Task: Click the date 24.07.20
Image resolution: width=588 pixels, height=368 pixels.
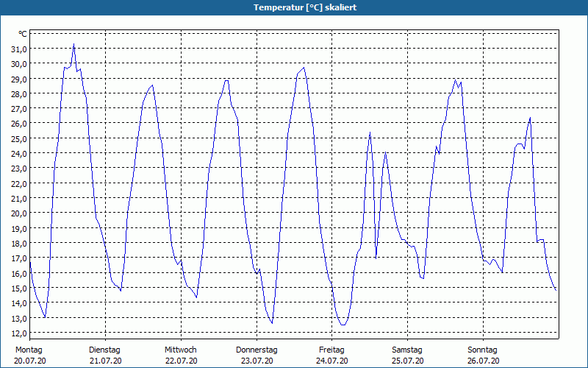Action: 332,361
